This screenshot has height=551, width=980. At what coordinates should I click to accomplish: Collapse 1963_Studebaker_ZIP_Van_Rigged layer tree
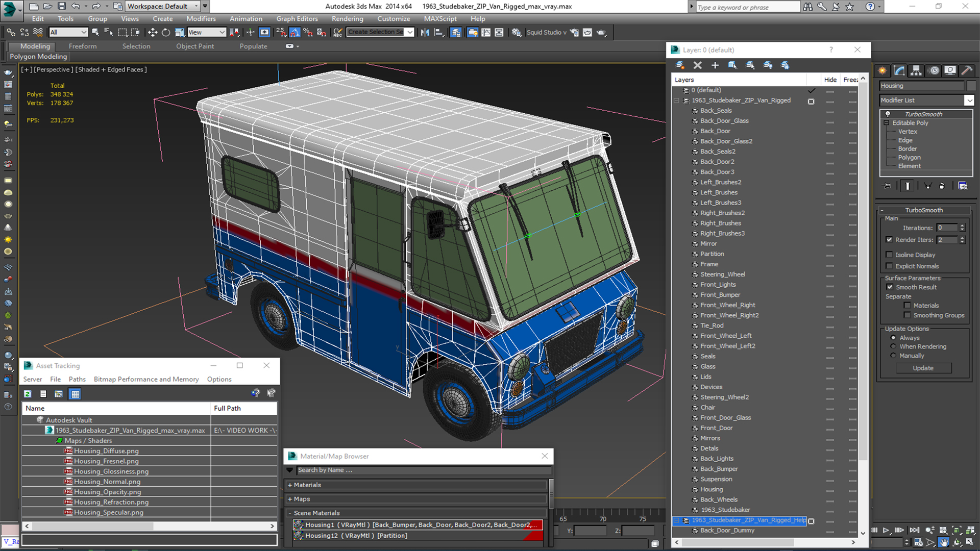tap(677, 101)
